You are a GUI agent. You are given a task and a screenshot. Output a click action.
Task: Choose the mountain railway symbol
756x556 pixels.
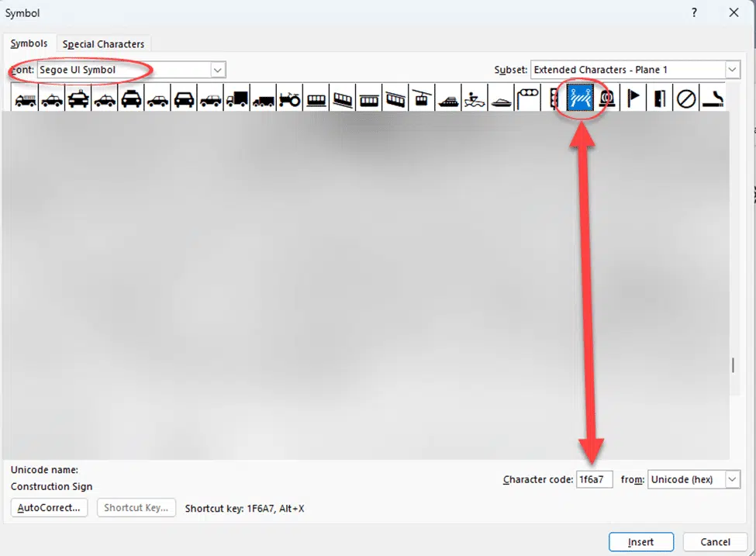(343, 98)
